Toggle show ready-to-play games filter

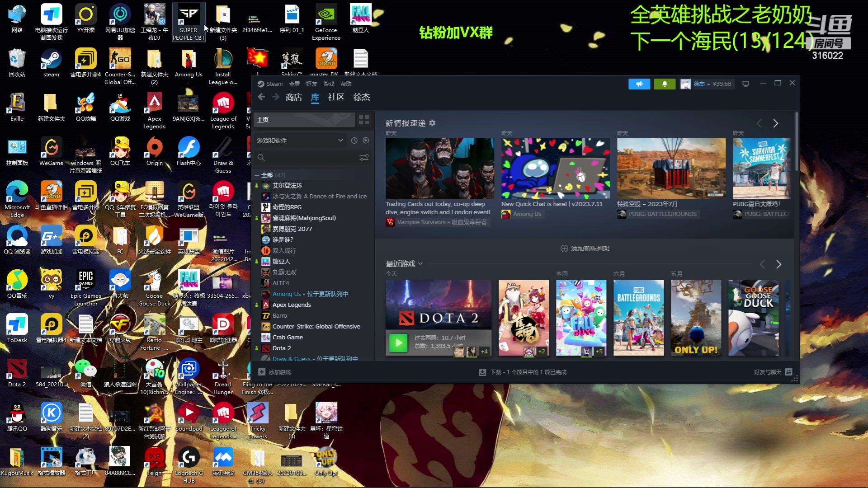point(366,141)
